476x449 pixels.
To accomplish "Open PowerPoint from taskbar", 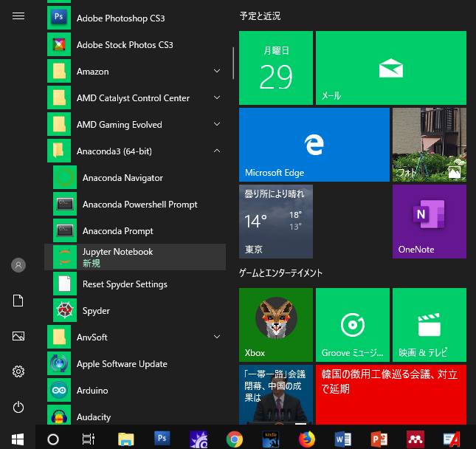I will click(379, 439).
